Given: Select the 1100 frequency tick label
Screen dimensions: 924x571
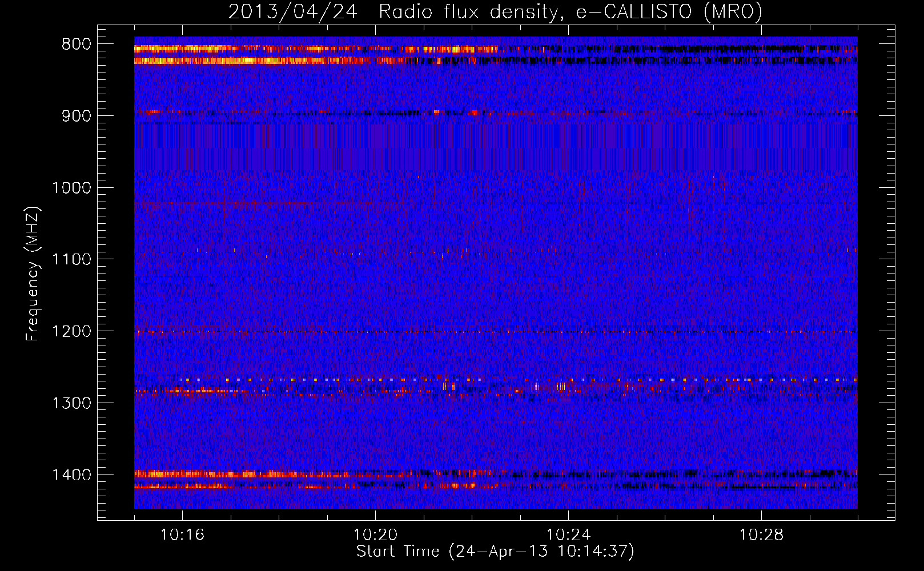Looking at the screenshot, I should (x=71, y=260).
